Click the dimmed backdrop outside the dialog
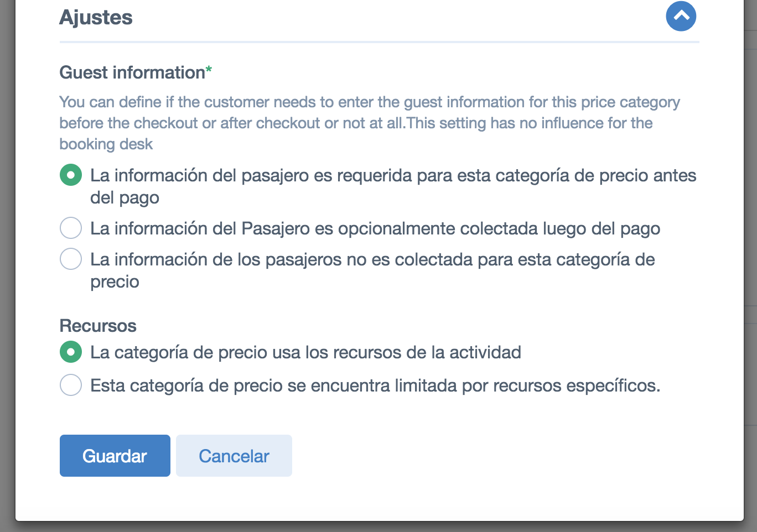Image resolution: width=757 pixels, height=532 pixels. click(7, 265)
